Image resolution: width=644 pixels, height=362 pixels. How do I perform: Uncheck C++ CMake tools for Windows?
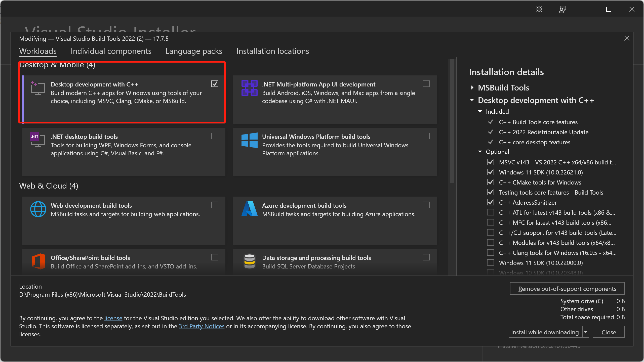[x=491, y=182]
